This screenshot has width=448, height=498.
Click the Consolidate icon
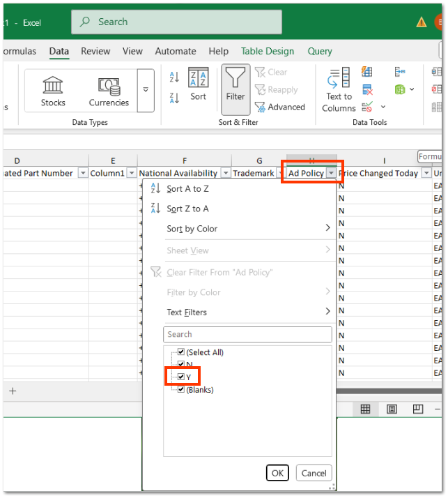(x=400, y=72)
